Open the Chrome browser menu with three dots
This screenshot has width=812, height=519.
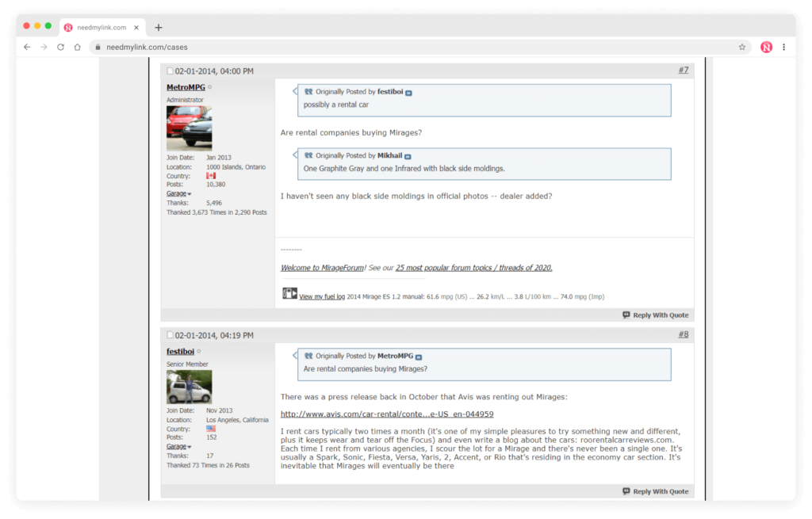784,47
